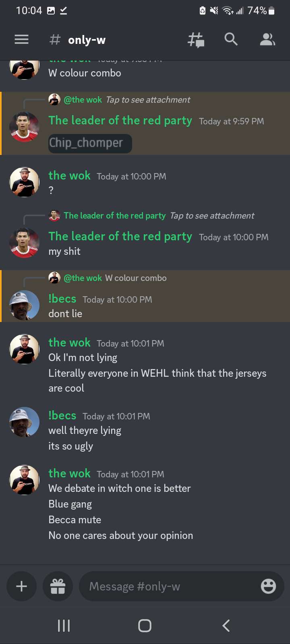Tap !becs avatar beside 'well theyre lying'
Image resolution: width=290 pixels, height=644 pixels.
click(x=24, y=423)
